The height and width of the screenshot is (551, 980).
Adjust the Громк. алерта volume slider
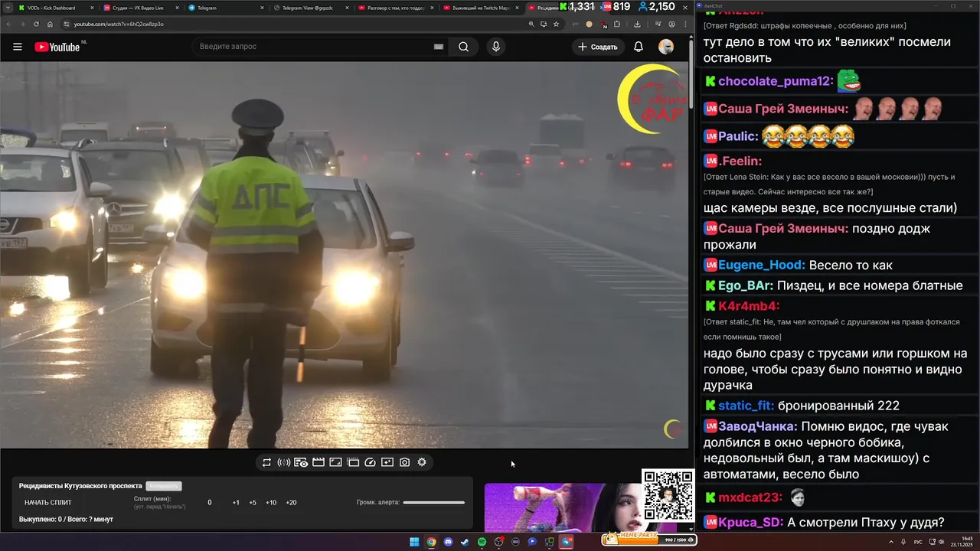[433, 503]
